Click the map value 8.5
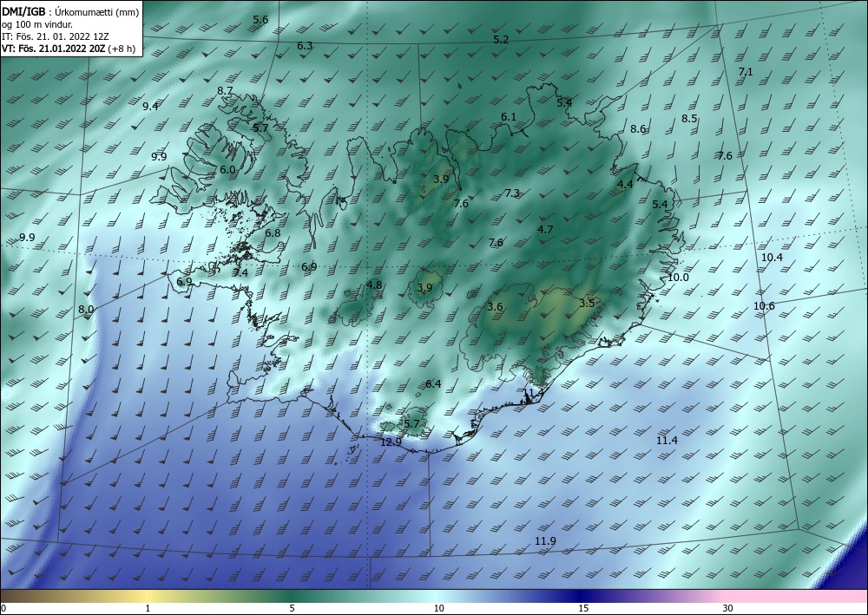This screenshot has height=615, width=868. point(689,119)
